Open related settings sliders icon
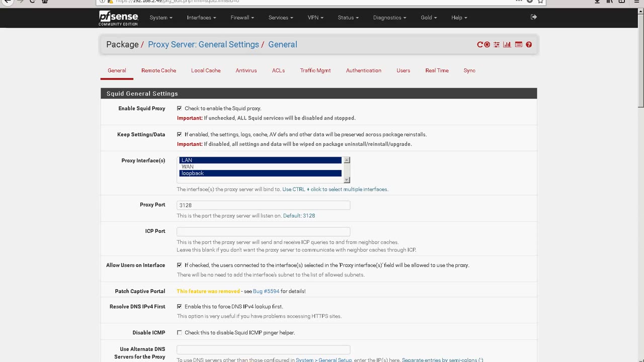This screenshot has width=644, height=362. [x=497, y=45]
